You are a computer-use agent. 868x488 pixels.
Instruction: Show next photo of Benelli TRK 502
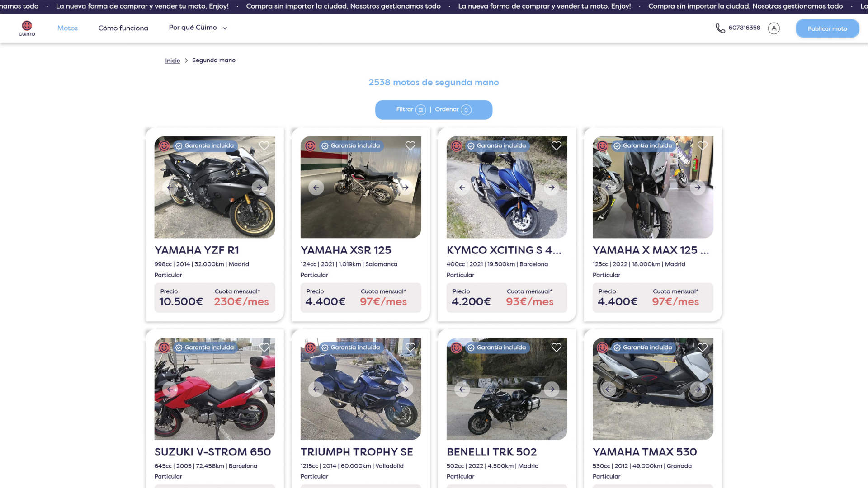pos(552,389)
